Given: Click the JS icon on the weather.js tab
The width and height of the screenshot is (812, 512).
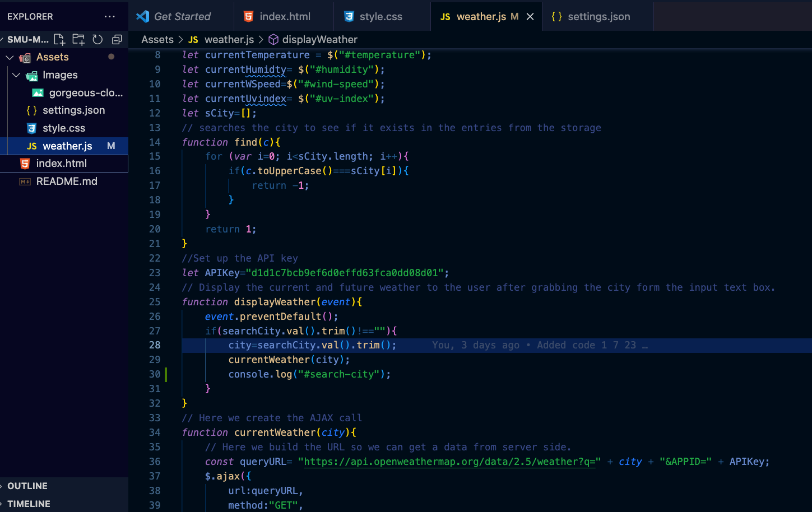Looking at the screenshot, I should pyautogui.click(x=445, y=16).
